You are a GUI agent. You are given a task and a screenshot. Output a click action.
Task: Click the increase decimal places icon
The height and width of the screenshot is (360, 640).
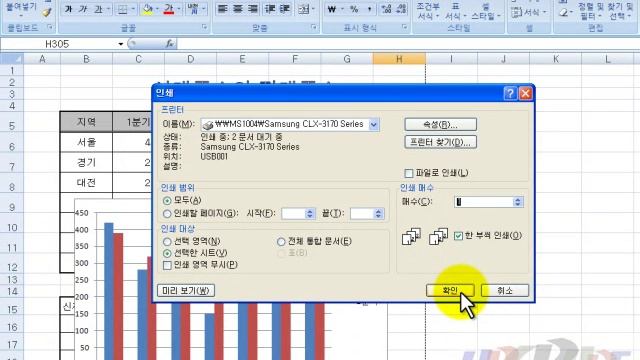tap(386, 9)
